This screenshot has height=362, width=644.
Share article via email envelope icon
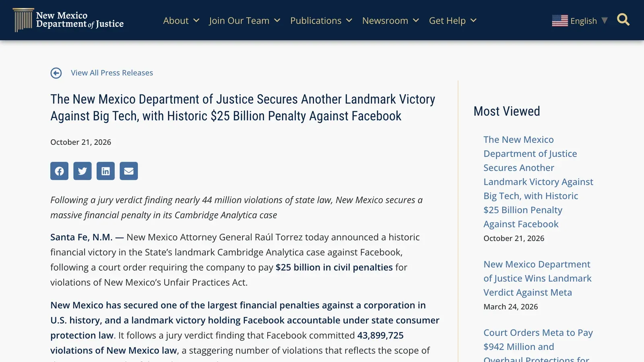[x=129, y=171]
